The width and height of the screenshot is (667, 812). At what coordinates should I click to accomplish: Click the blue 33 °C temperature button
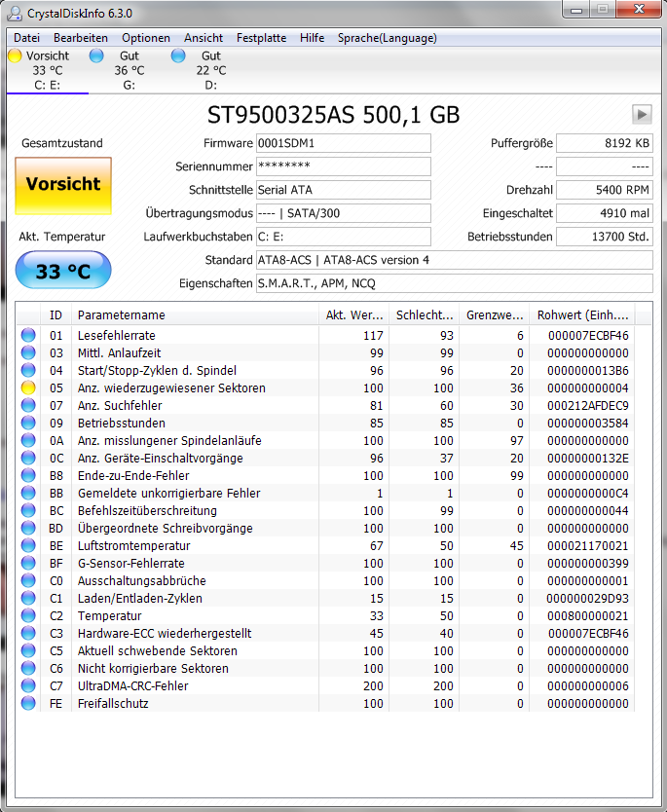click(63, 271)
